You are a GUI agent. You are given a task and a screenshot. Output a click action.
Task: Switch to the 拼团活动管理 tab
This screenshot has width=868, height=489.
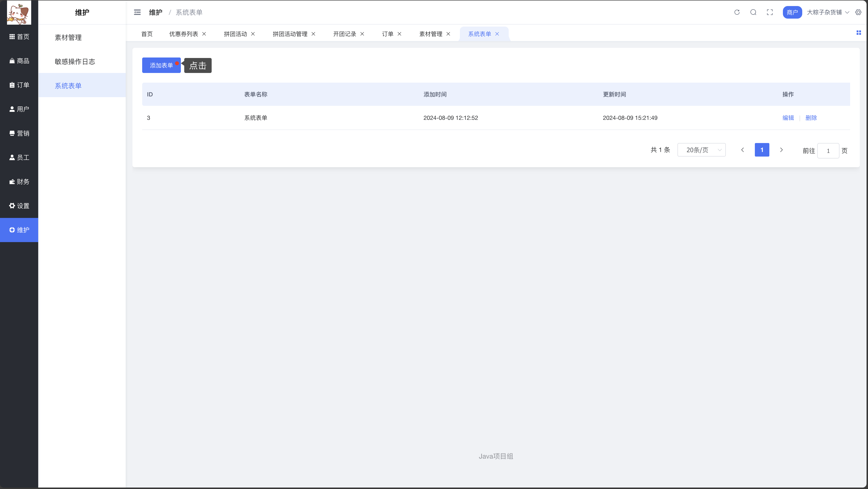tap(290, 34)
